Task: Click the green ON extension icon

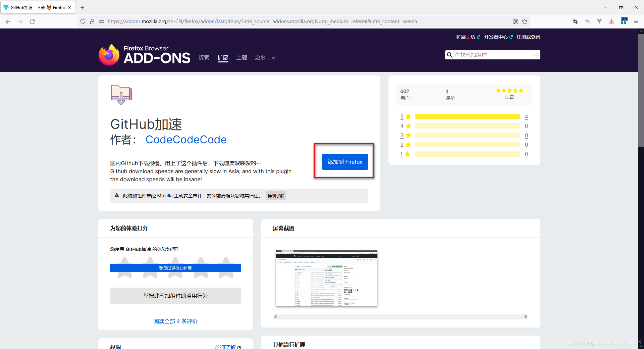Action: tap(624, 21)
